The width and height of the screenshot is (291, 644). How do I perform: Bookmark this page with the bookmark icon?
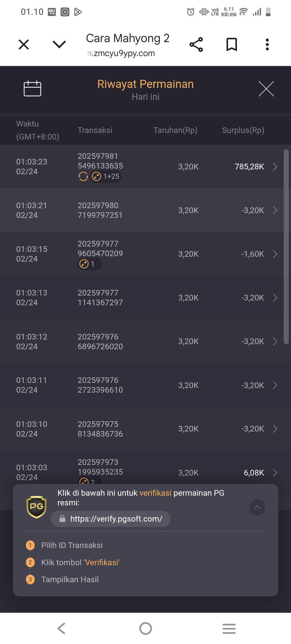click(231, 44)
